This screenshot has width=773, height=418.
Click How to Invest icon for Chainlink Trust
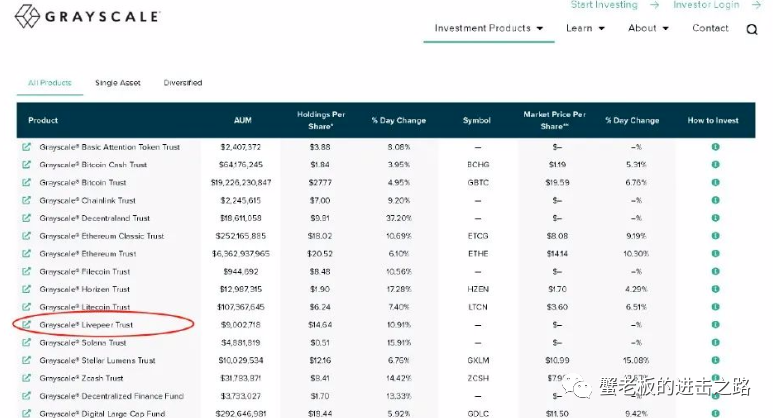tap(715, 201)
